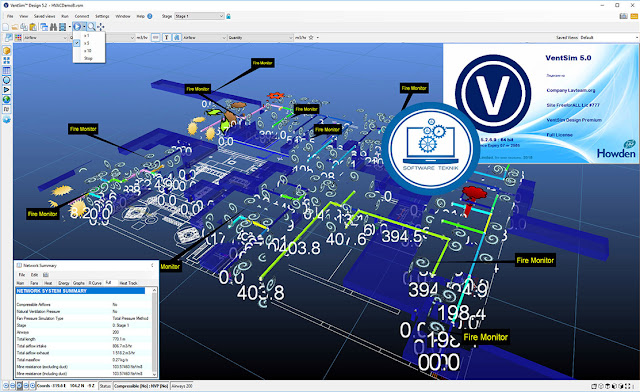Click the blue run simulation play button
Image resolution: width=640 pixels, height=392 pixels.
pos(77,27)
